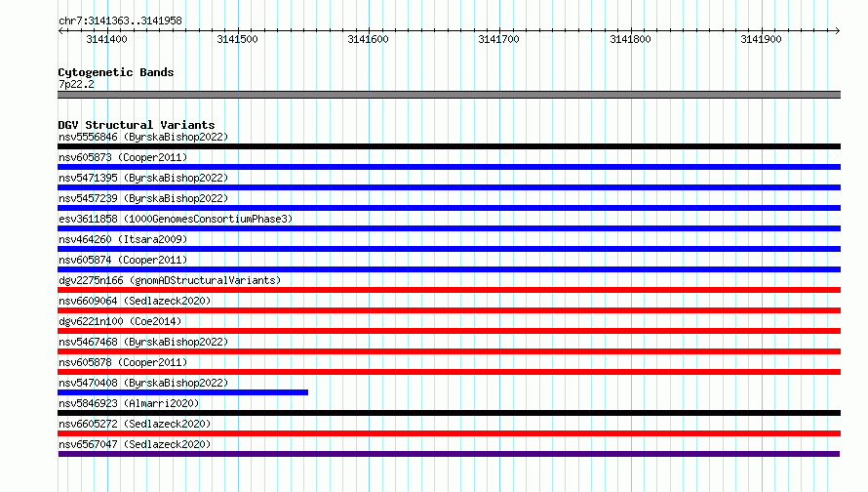Open nsv6609064 (Sedlazeck2020) label
Image resolution: width=868 pixels, height=492 pixels.
135,301
